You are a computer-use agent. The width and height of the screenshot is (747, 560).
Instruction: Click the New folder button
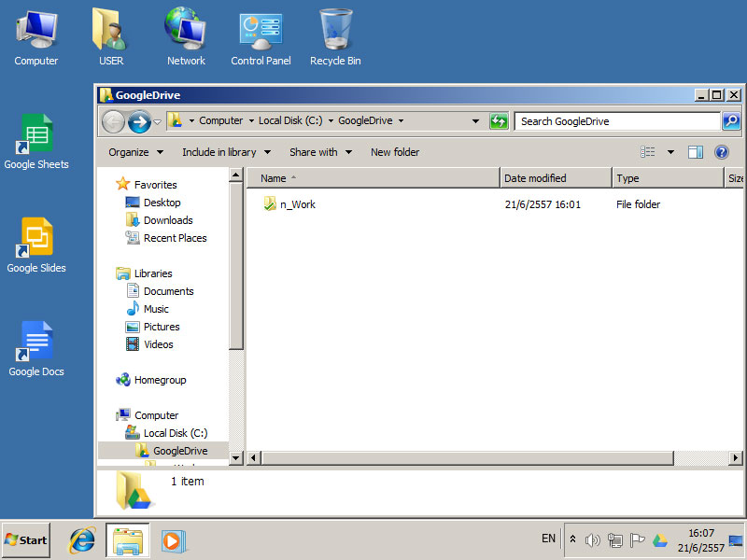tap(395, 152)
